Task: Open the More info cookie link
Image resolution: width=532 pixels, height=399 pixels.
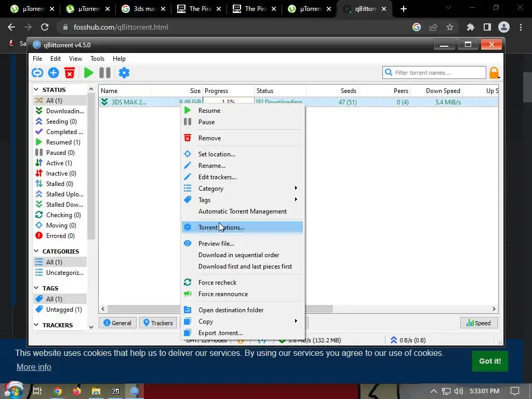Action: click(x=34, y=367)
